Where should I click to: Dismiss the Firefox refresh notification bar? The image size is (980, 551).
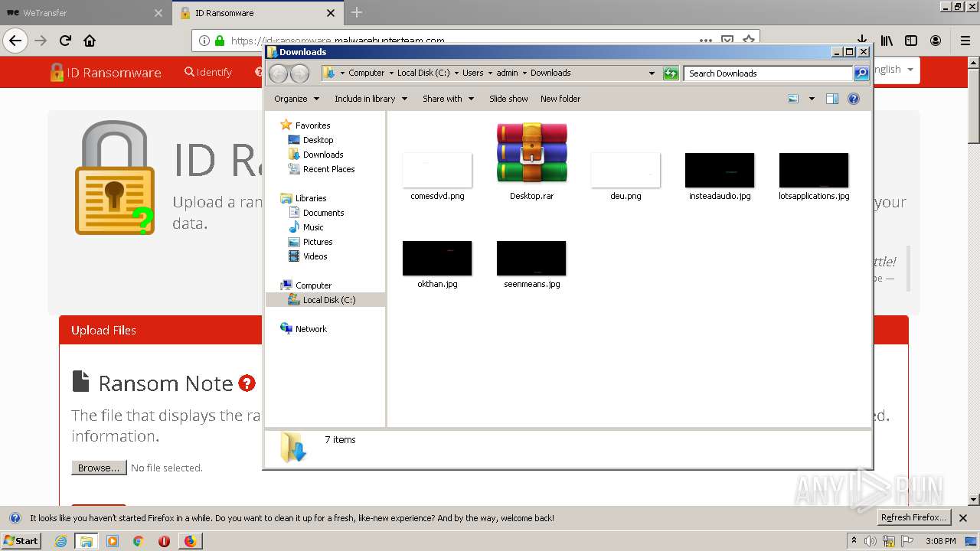coord(963,518)
